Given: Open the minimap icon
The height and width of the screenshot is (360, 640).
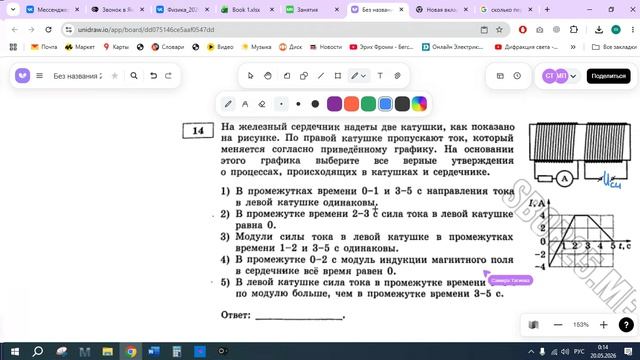Looking at the screenshot, I should click(x=533, y=325).
